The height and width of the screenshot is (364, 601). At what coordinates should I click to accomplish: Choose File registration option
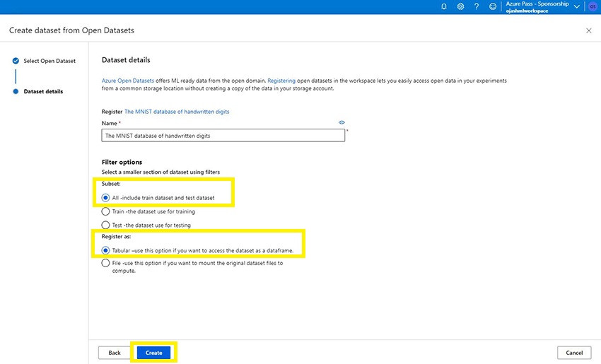coord(105,263)
